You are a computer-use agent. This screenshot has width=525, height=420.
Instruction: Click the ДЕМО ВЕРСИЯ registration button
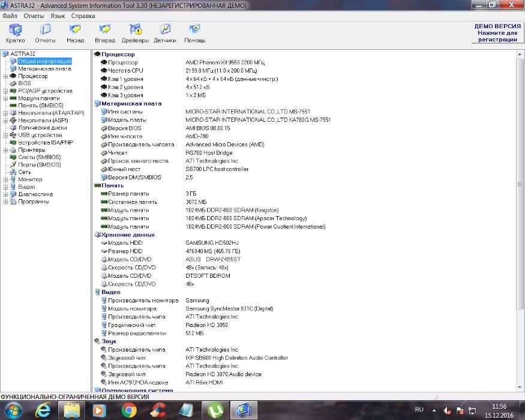coord(497,33)
